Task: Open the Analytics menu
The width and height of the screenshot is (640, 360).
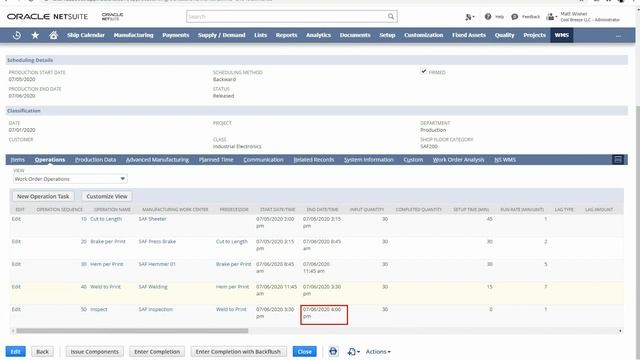Action: tap(318, 35)
